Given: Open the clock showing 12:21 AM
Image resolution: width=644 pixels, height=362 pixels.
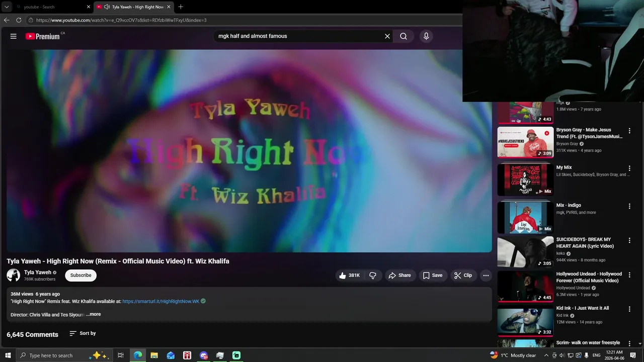Looking at the screenshot, I should [x=614, y=355].
